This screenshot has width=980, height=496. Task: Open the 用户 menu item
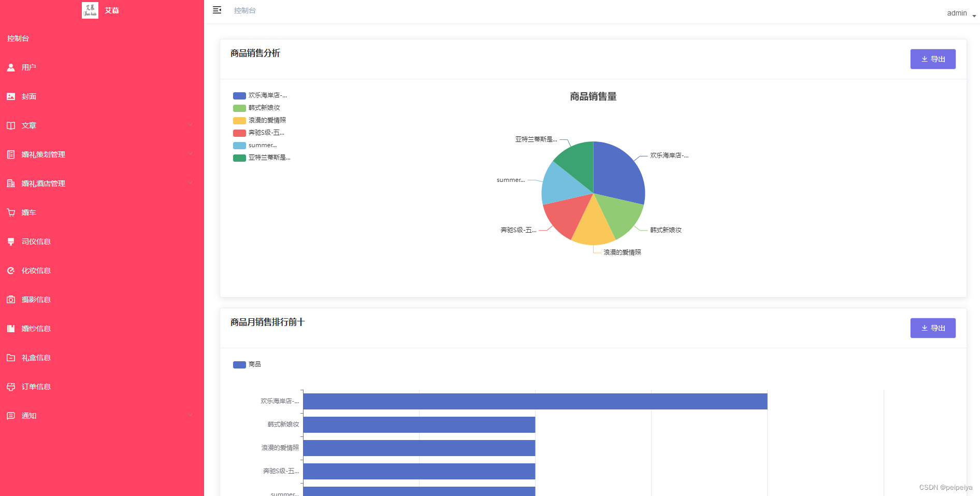point(102,67)
